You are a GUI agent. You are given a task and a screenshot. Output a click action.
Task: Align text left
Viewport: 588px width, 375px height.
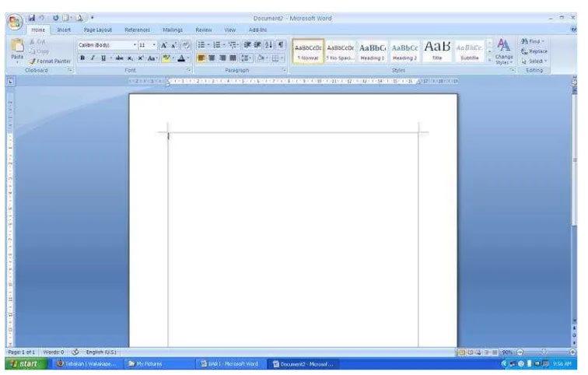[x=201, y=58]
